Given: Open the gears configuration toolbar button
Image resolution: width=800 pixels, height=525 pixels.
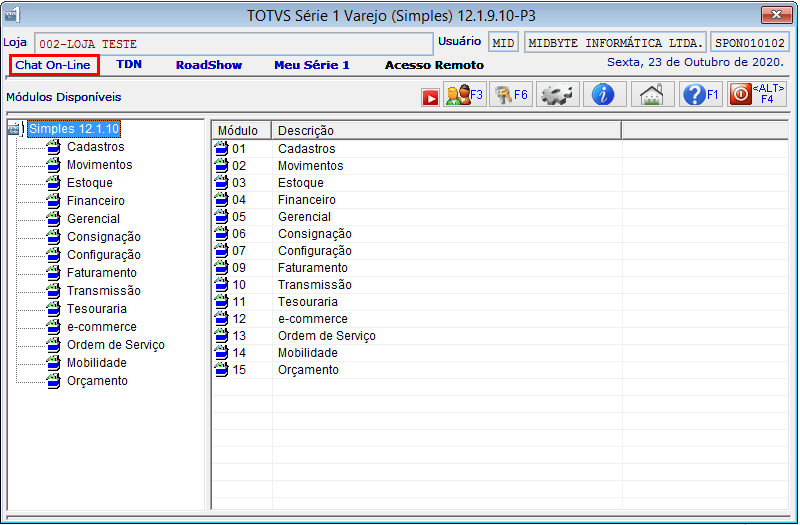Looking at the screenshot, I should pyautogui.click(x=558, y=94).
